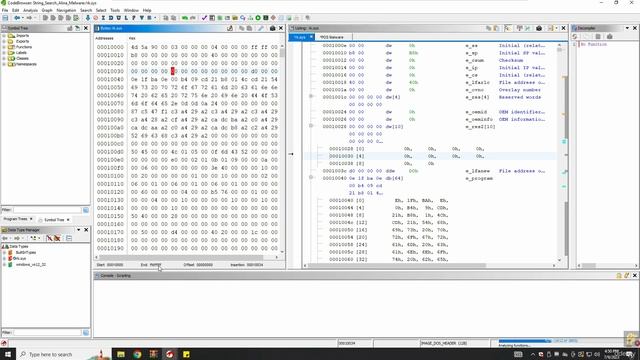Toggle Defined data 'D' navigation icon
640x360 pixels.
point(111,18)
